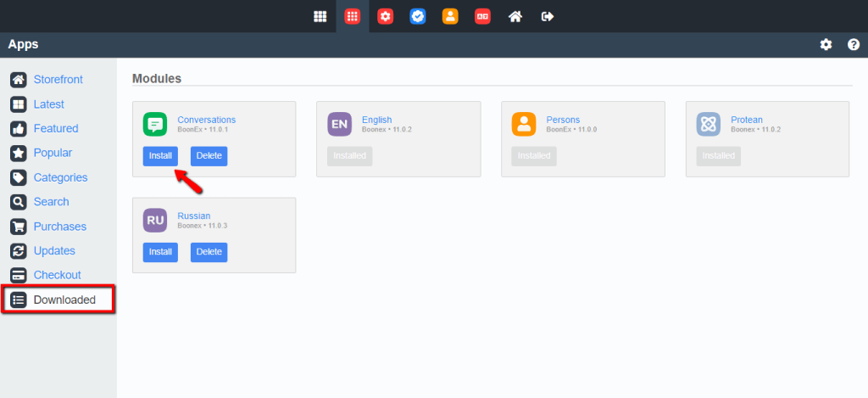Select Categories in the sidebar
This screenshot has height=398, width=868.
(60, 177)
